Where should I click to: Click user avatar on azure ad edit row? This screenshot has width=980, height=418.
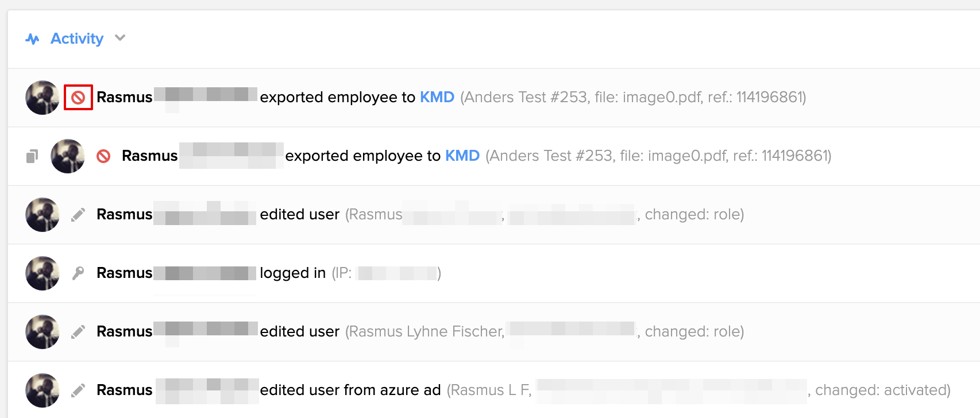click(43, 390)
